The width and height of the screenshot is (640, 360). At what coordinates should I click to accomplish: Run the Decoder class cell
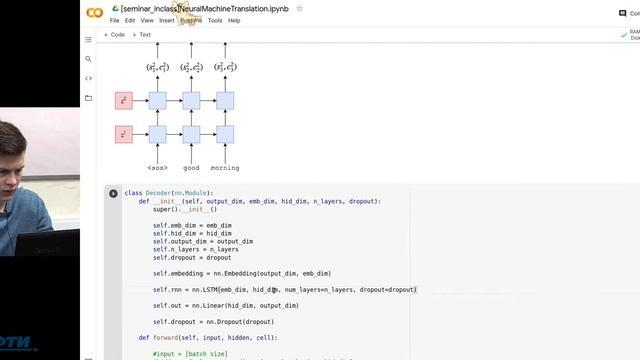pyautogui.click(x=113, y=193)
